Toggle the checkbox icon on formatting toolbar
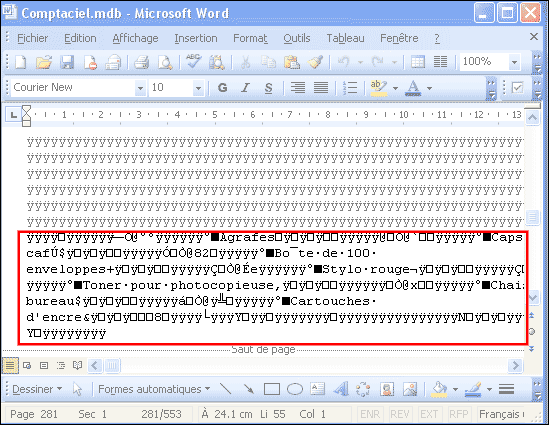Screen dimensions: 549x425 pyautogui.click(x=517, y=88)
